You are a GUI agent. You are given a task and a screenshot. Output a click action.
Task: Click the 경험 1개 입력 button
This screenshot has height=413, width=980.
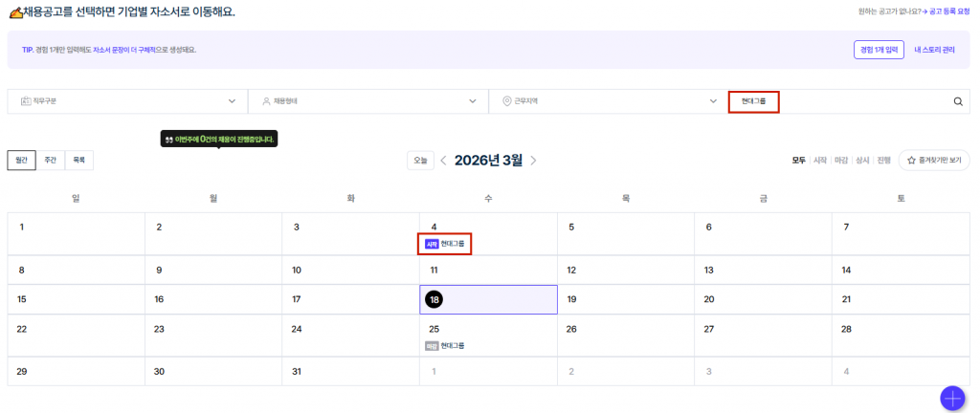tap(879, 50)
